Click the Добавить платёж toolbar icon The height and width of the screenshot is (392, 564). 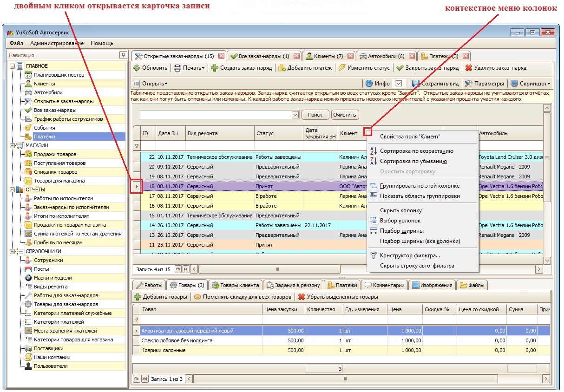282,68
